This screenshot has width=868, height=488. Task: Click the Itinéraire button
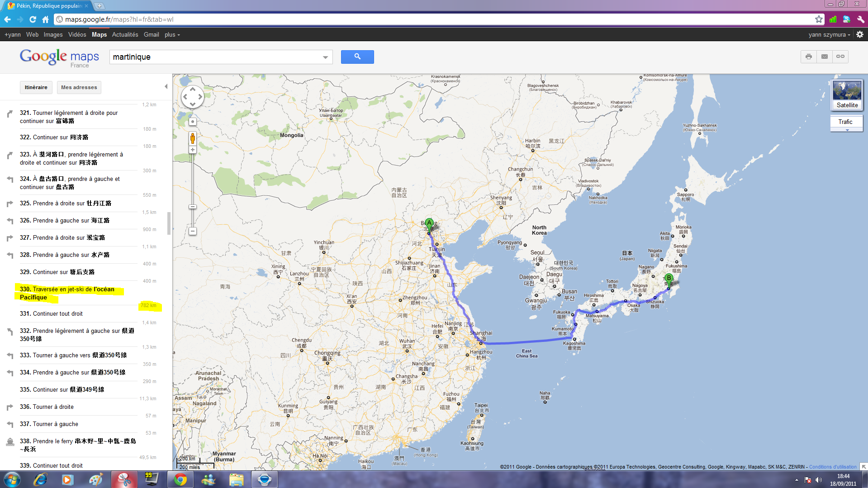(x=36, y=87)
